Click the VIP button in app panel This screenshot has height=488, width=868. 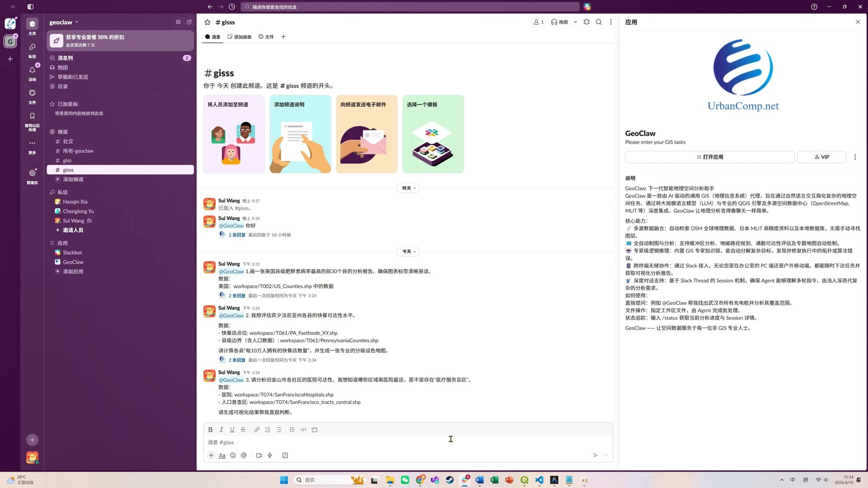[822, 157]
